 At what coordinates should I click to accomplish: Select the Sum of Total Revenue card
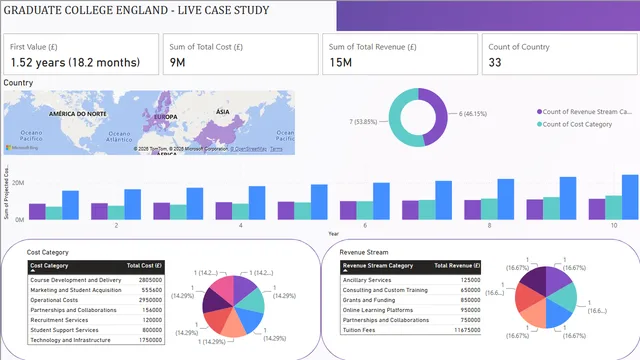pyautogui.click(x=400, y=54)
